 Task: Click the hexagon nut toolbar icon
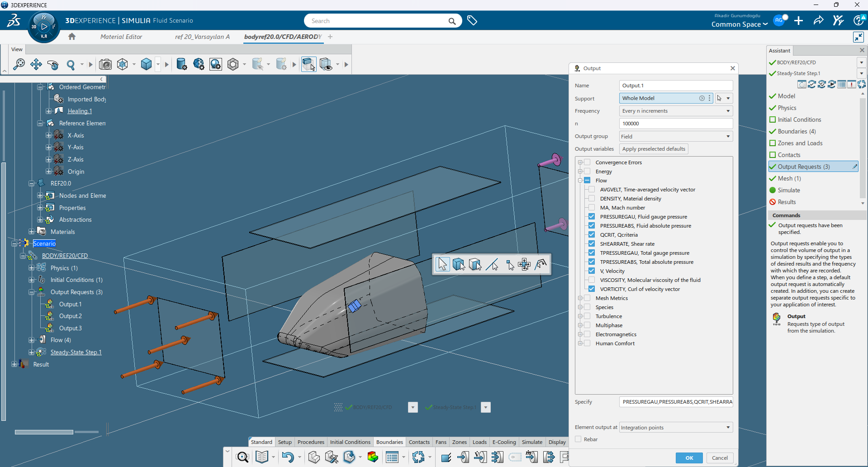pos(233,64)
